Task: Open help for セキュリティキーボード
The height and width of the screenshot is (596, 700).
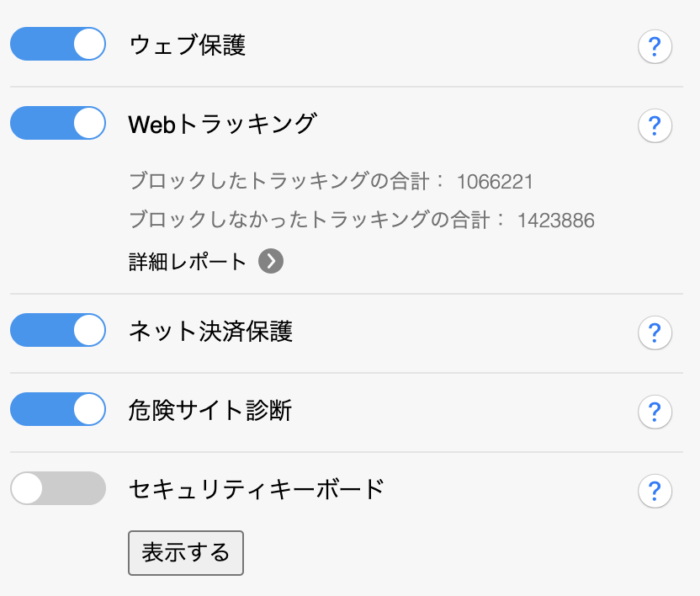Action: point(655,491)
